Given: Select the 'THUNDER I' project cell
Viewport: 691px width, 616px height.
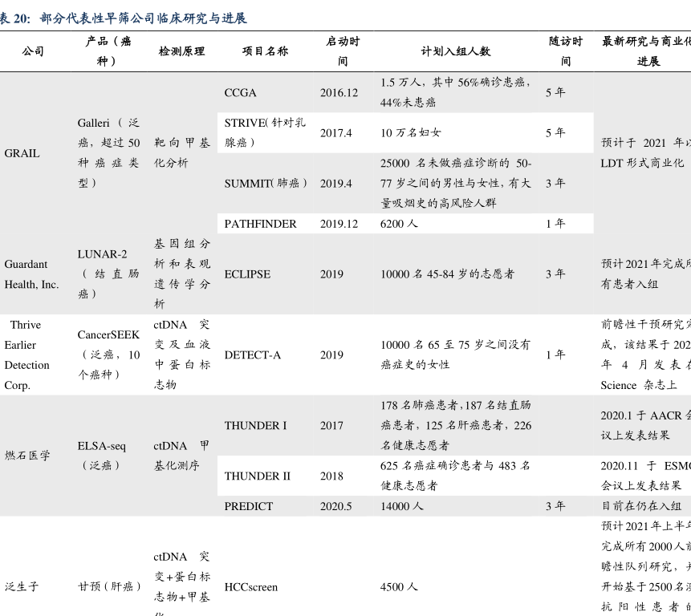Looking at the screenshot, I should point(255,425).
